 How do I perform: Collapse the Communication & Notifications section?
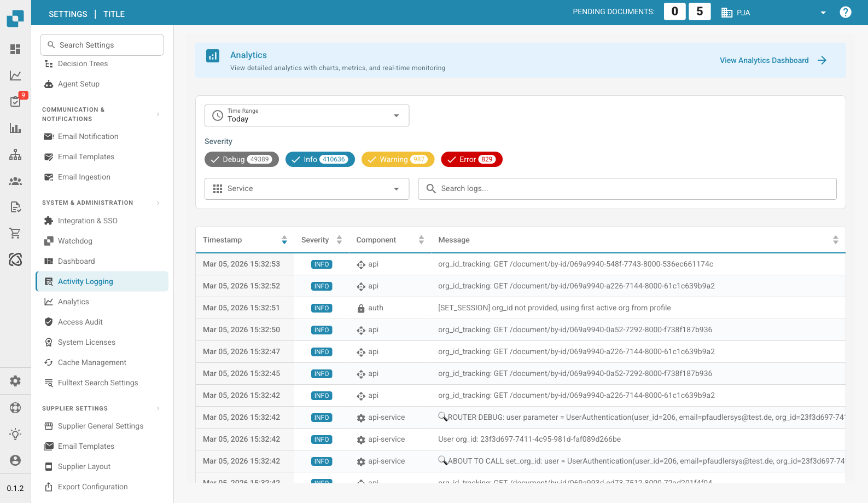(158, 114)
